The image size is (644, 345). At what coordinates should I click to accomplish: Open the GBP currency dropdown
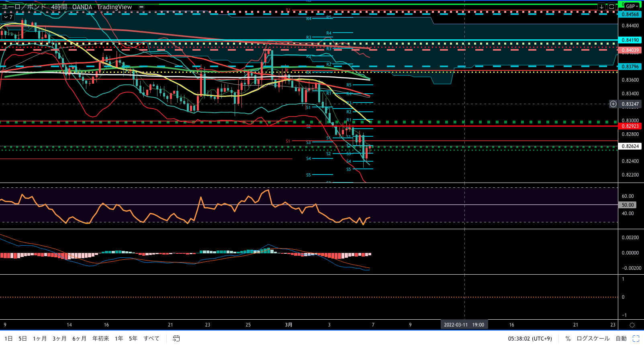point(632,6)
